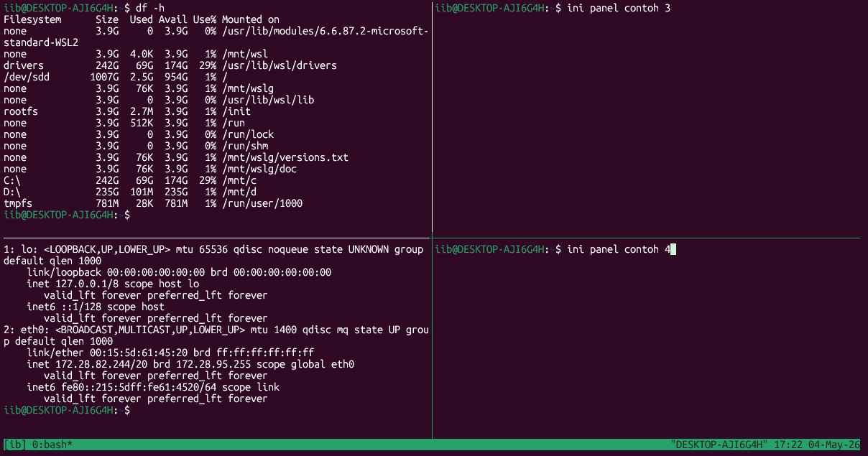The height and width of the screenshot is (456, 868).
Task: Click the /dev/sdd filesystem entry
Action: click(x=27, y=77)
